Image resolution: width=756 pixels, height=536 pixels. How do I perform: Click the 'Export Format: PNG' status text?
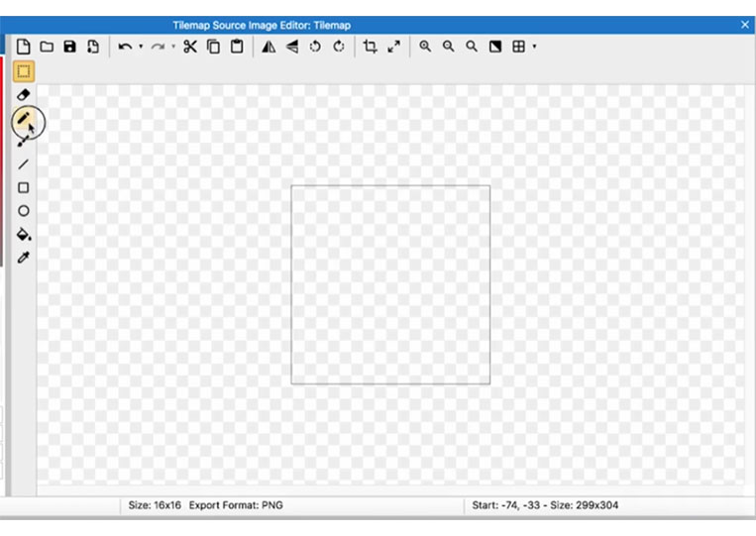236,505
